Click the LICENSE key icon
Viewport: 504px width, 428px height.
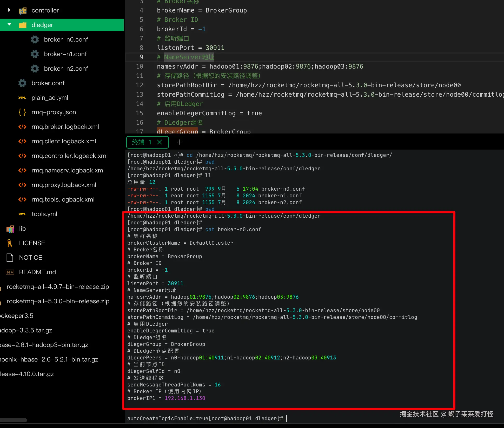[10, 243]
